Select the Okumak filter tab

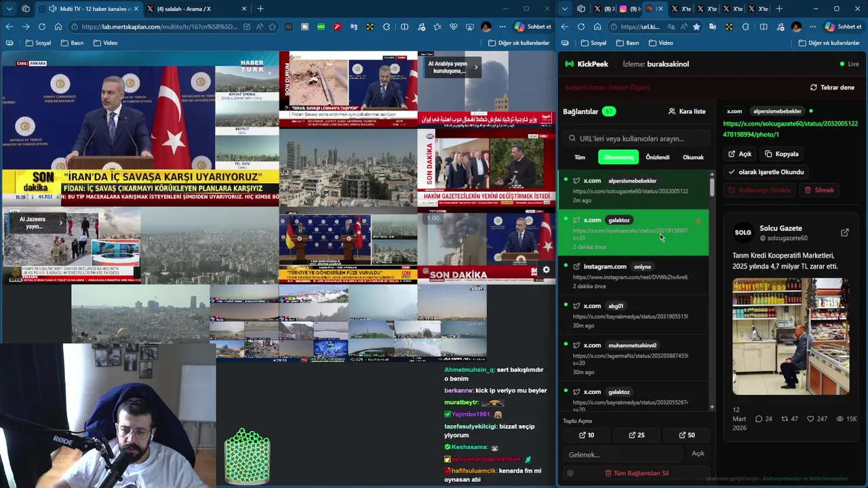tap(693, 157)
